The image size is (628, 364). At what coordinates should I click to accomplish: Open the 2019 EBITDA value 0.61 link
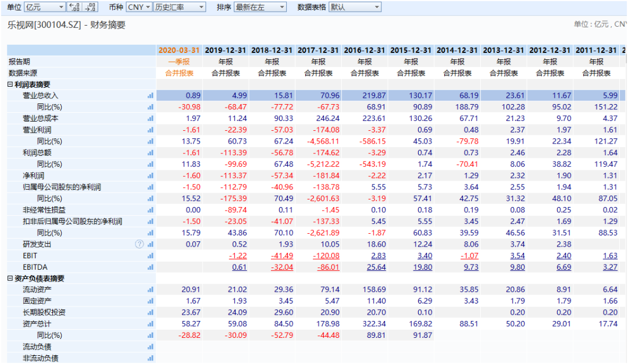click(240, 267)
